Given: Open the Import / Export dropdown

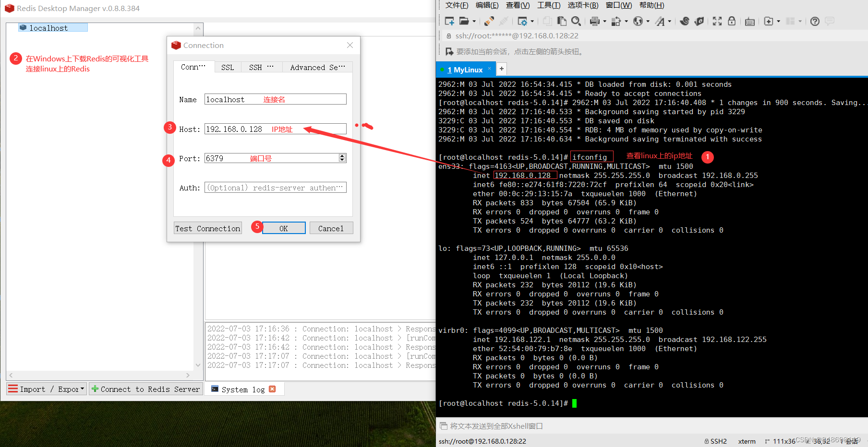Looking at the screenshot, I should coord(47,389).
